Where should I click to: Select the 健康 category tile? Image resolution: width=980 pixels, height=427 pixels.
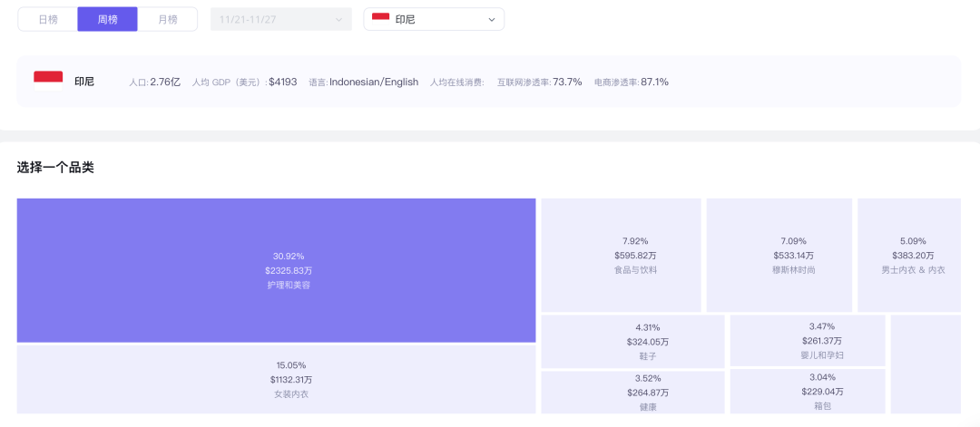pos(633,392)
